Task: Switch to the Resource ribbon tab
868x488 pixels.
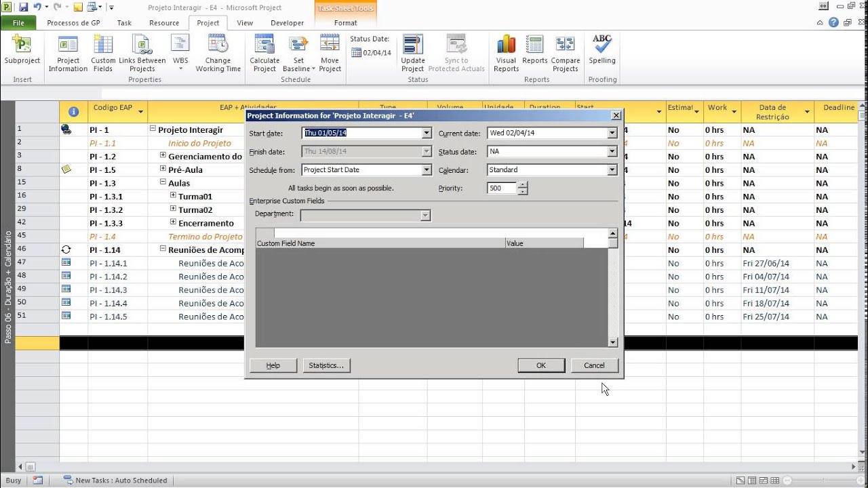Action: [164, 22]
